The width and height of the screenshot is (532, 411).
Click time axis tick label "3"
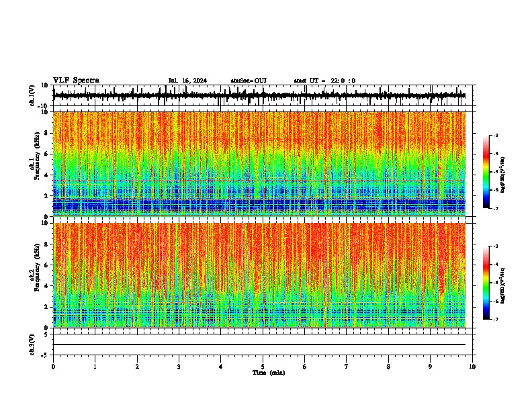[x=179, y=367]
